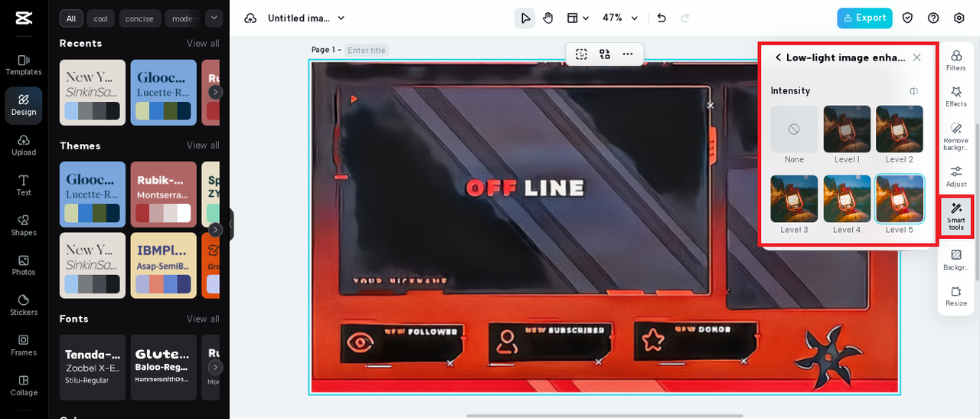Click the replace image icon above canvas

coord(605,54)
